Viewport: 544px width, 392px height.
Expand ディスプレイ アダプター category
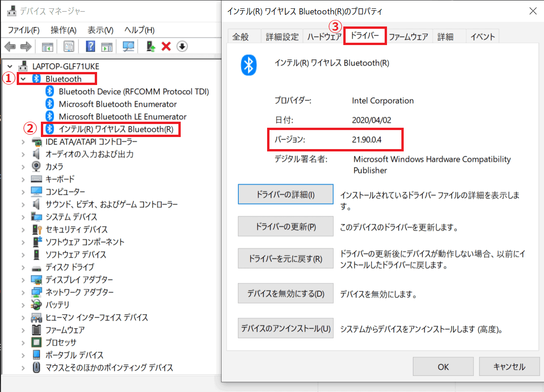click(x=23, y=280)
